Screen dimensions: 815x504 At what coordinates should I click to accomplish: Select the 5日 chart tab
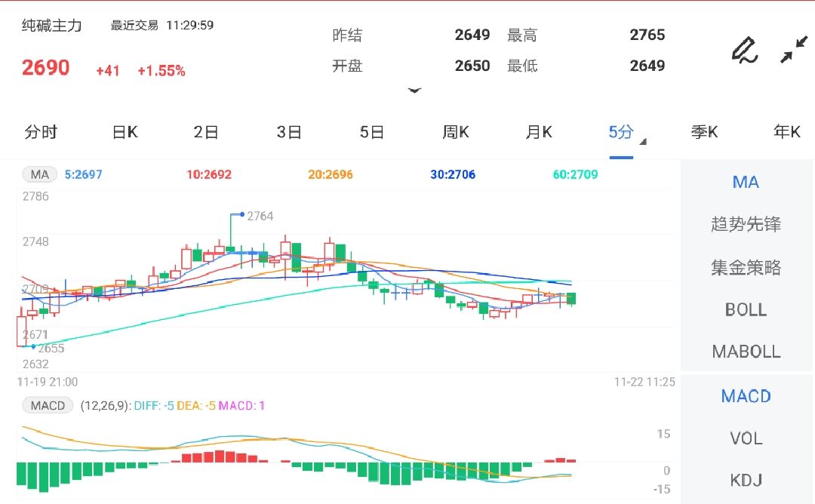371,132
